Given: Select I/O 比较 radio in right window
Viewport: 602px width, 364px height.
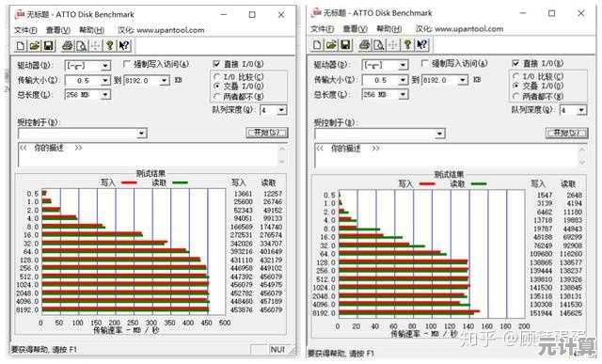Looking at the screenshot, I should pos(516,76).
